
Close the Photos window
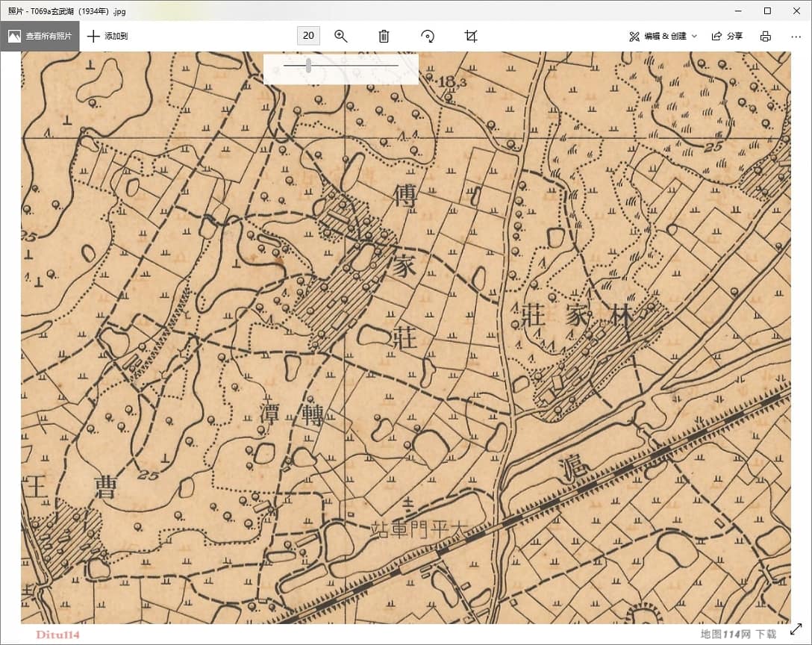[x=796, y=10]
